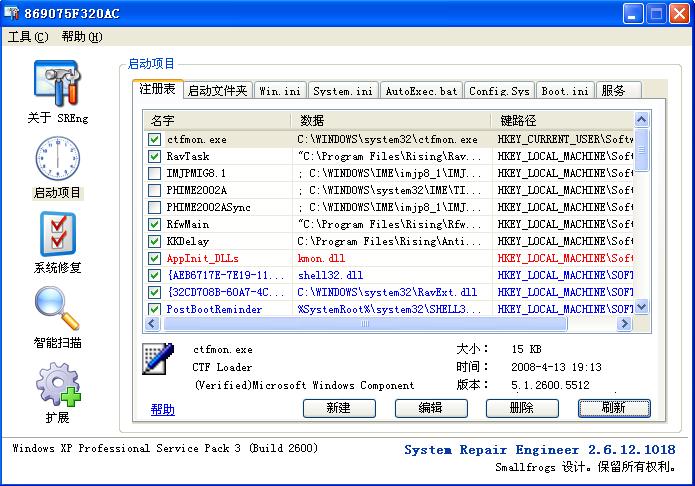Click the list scroll-up arrow
This screenshot has height=486, width=695.
pos(641,119)
